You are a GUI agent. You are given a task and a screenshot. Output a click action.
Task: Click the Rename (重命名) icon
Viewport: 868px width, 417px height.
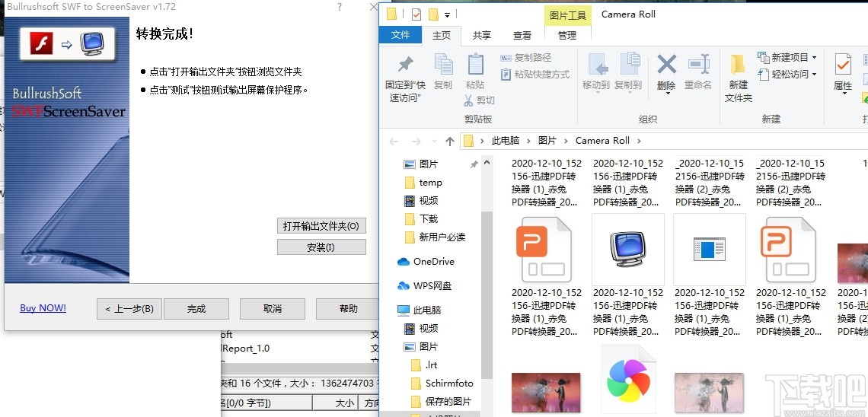click(x=699, y=64)
